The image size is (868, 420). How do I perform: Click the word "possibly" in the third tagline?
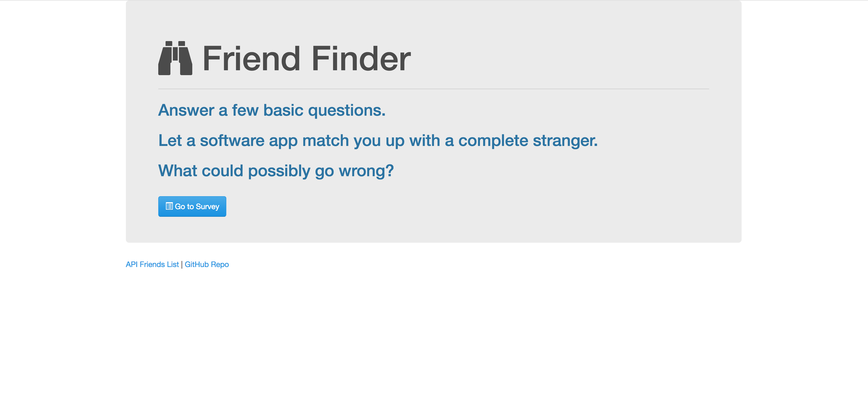pos(279,171)
